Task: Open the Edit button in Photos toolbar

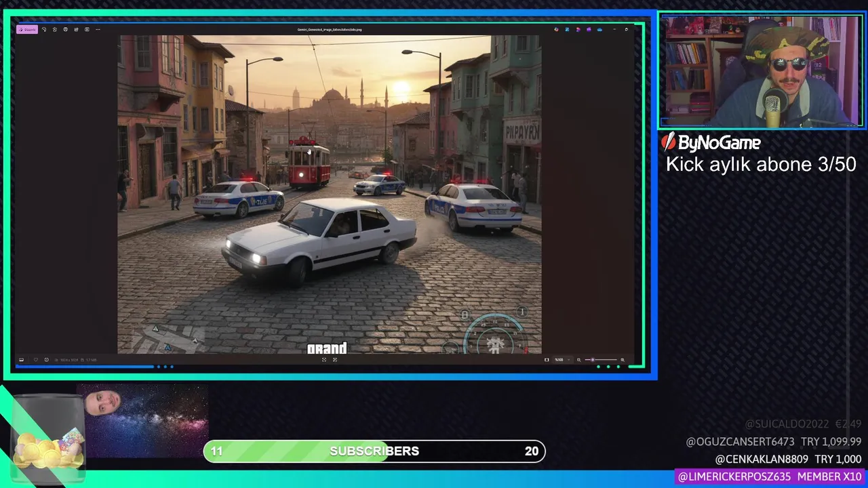Action: click(27, 30)
